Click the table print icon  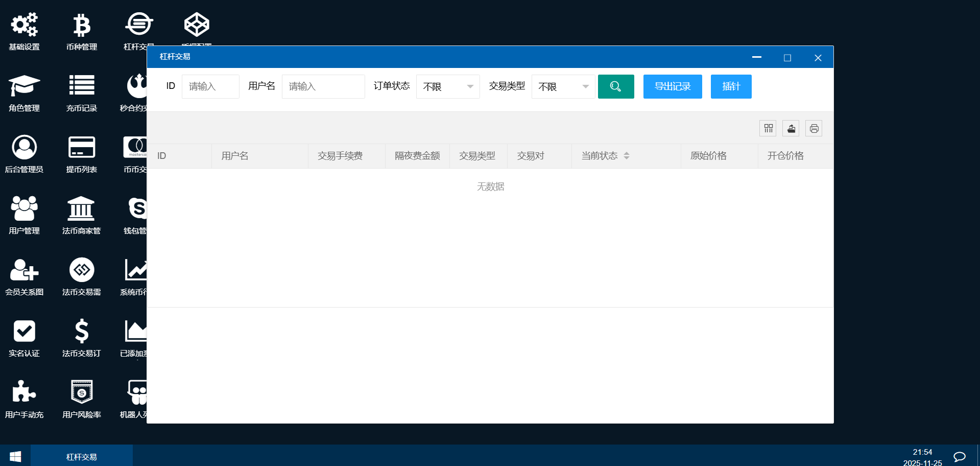click(814, 128)
